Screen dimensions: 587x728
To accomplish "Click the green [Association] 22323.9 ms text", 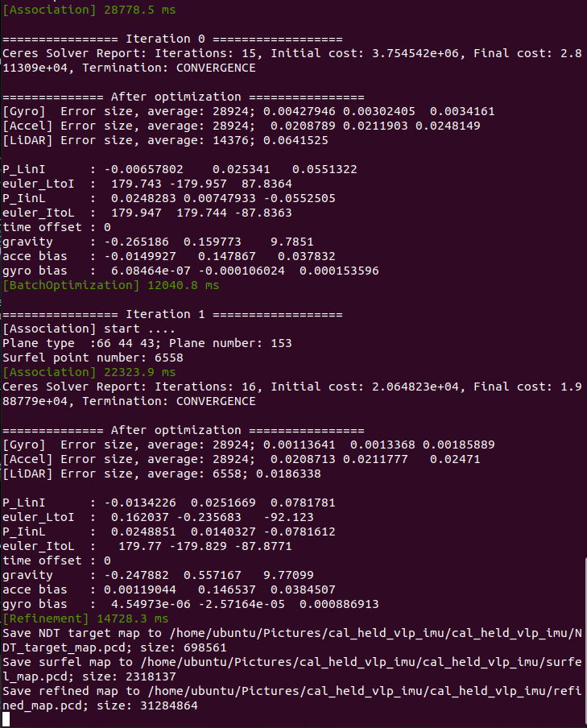I will [x=89, y=372].
